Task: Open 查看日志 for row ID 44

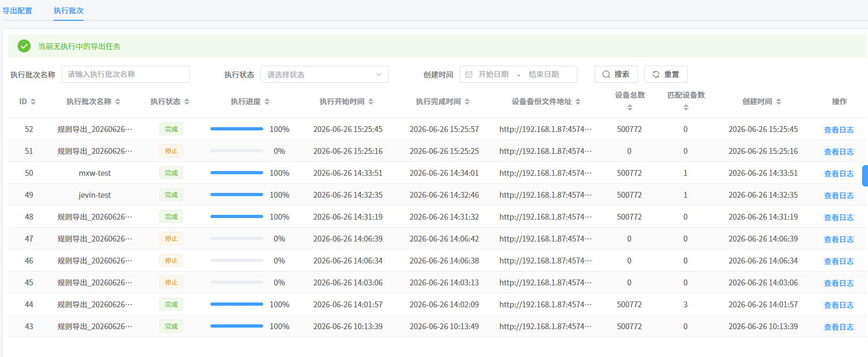Action: pyautogui.click(x=839, y=305)
